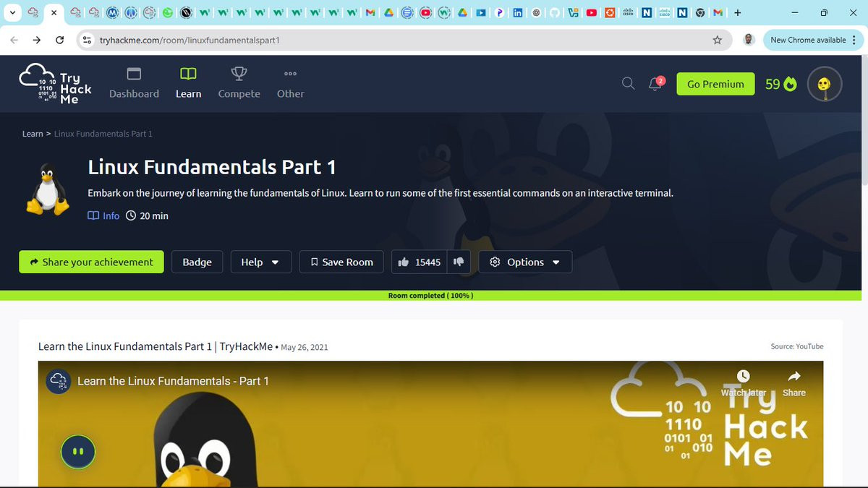
Task: Switch to the Ubuntu tab
Action: point(610,12)
